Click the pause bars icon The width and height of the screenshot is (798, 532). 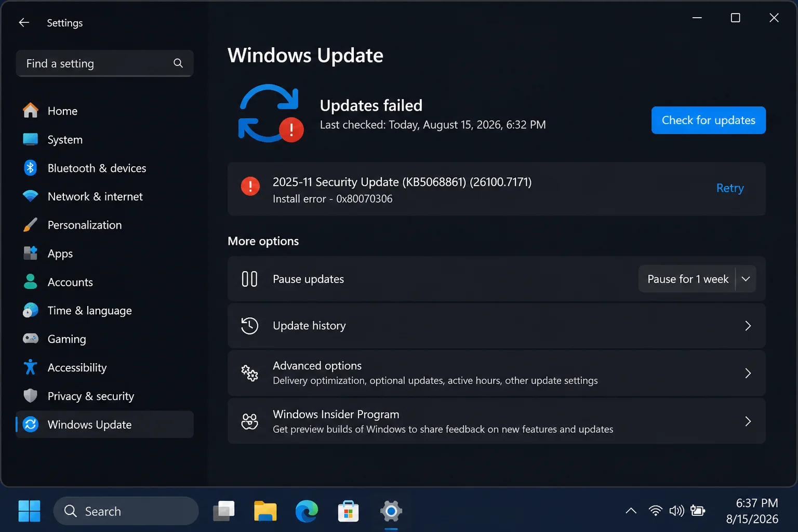(x=249, y=279)
